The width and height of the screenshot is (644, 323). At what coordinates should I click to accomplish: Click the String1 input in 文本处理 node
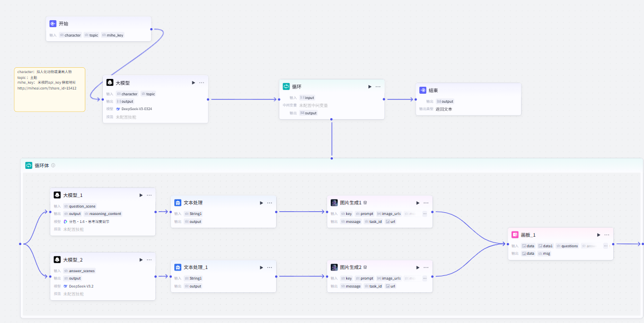tap(193, 214)
